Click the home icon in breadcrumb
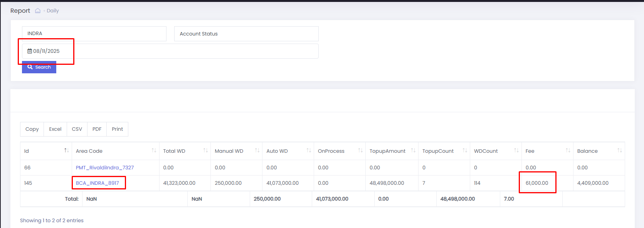 tap(38, 11)
